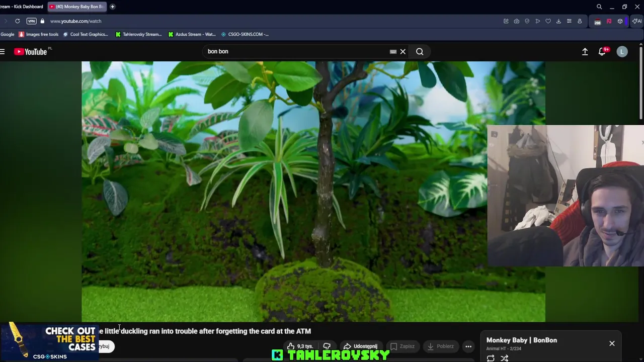644x362 pixels.
Task: Reload the page with the refresh icon
Action: pyautogui.click(x=17, y=21)
